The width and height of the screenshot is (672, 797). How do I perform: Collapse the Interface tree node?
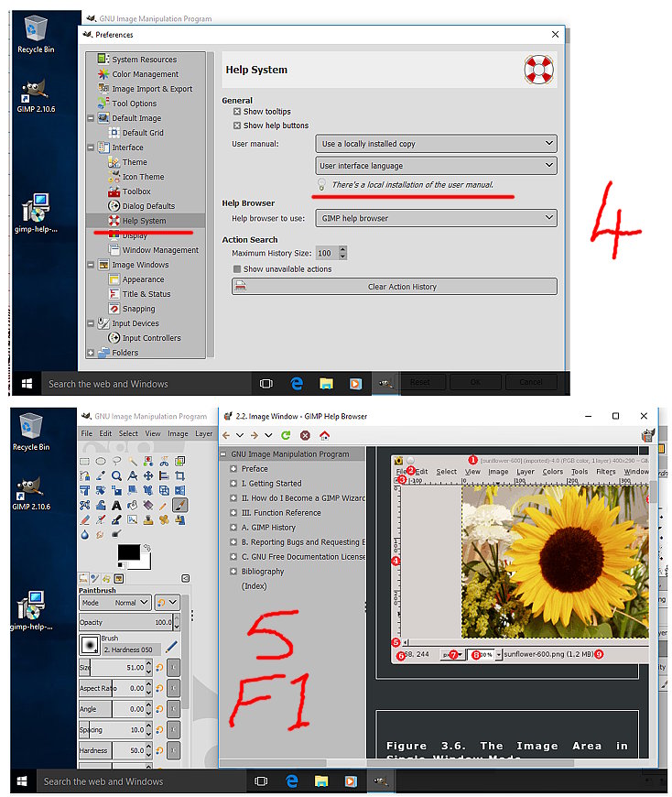point(91,147)
